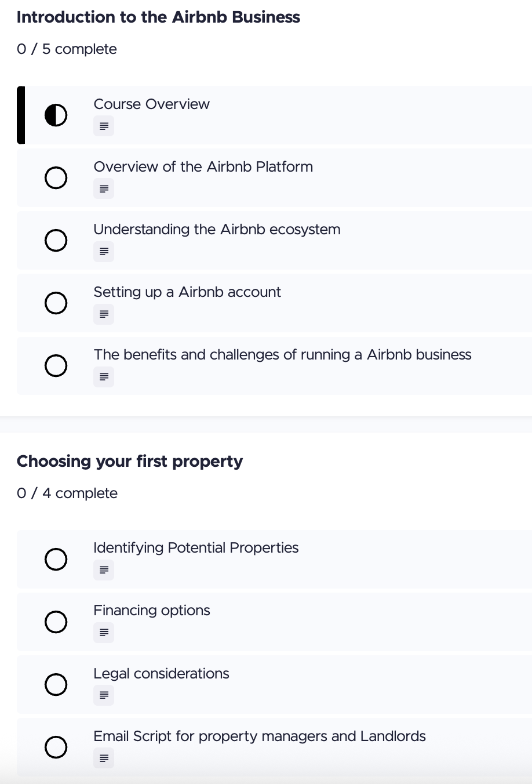Screen dimensions: 532x784
Task: Click text icon under Financing options
Action: pos(104,632)
